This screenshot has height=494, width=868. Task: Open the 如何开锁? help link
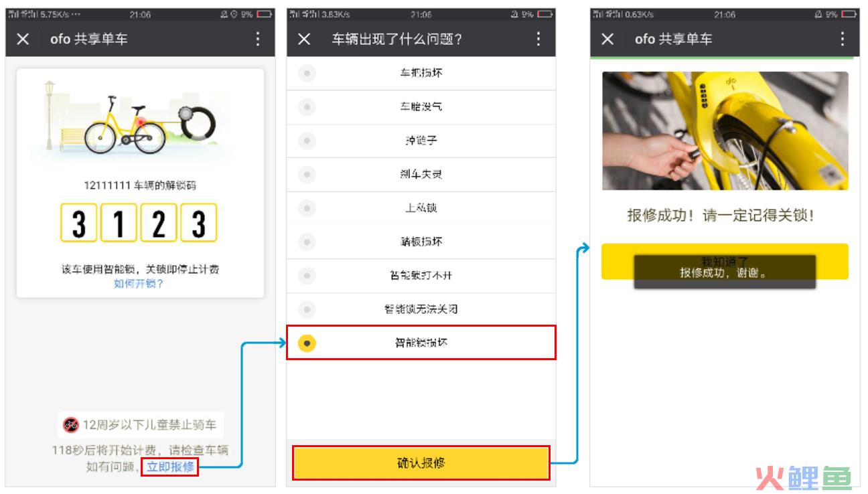tap(139, 284)
